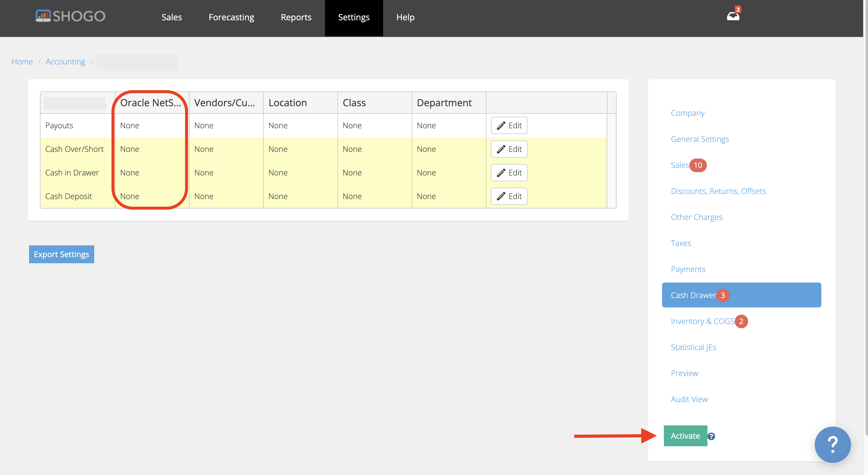Click the pencil Edit icon for Cash Deposit

(509, 196)
